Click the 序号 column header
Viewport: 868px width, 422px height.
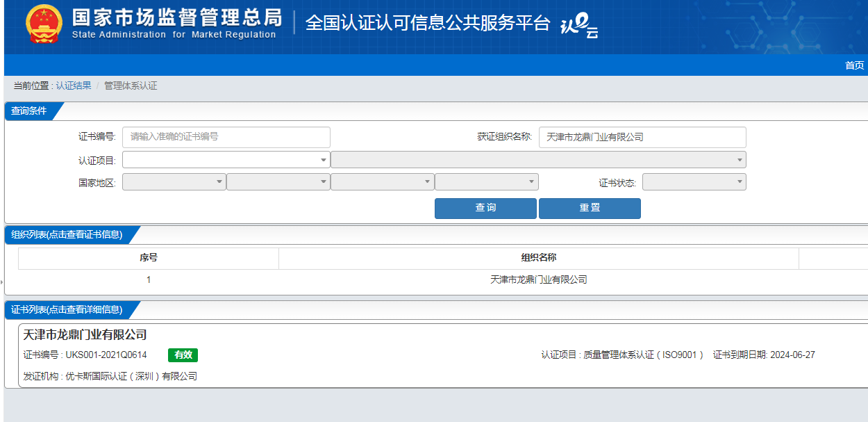click(149, 258)
